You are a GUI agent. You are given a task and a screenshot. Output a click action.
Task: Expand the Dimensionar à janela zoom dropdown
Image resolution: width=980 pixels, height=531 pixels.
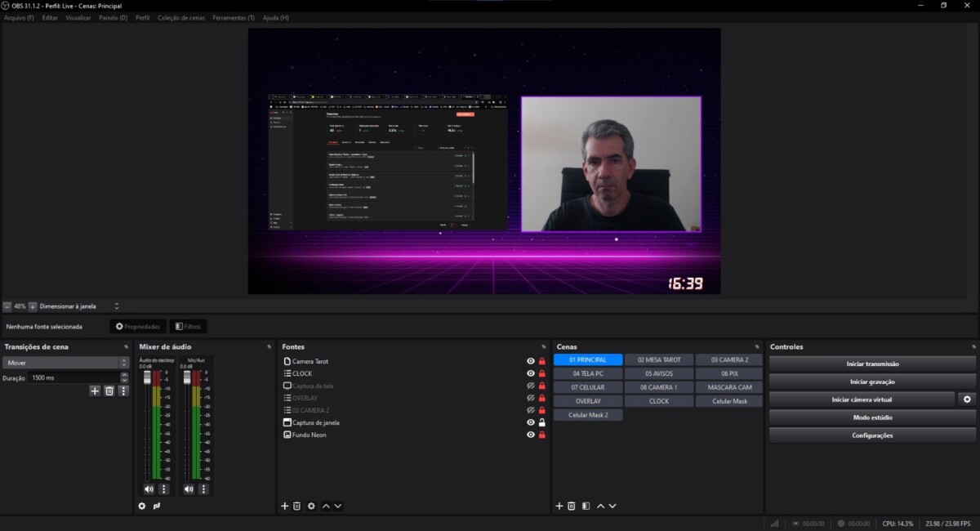pos(116,306)
